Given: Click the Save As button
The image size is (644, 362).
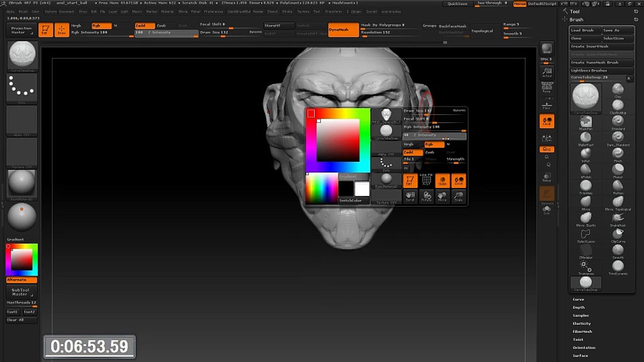Looking at the screenshot, I should click(617, 30).
